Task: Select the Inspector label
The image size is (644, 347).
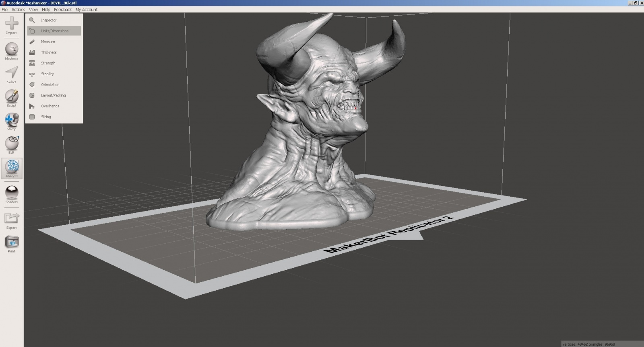Action: pyautogui.click(x=49, y=20)
